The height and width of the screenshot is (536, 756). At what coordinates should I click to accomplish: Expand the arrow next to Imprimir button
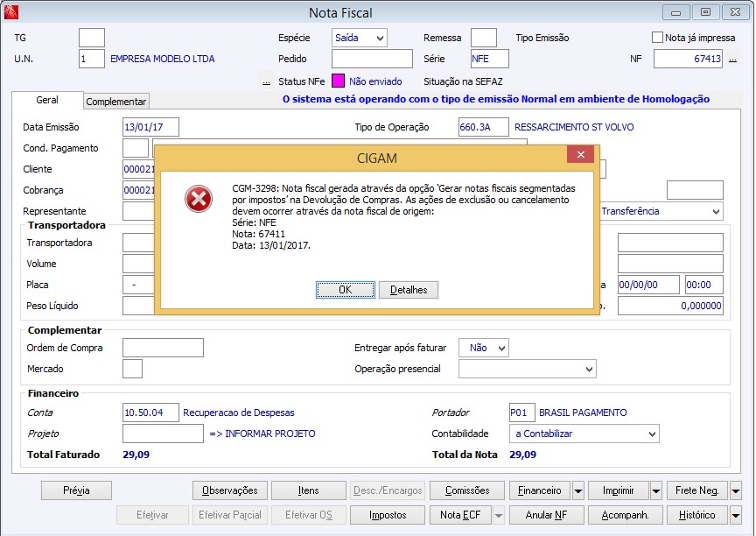[655, 490]
